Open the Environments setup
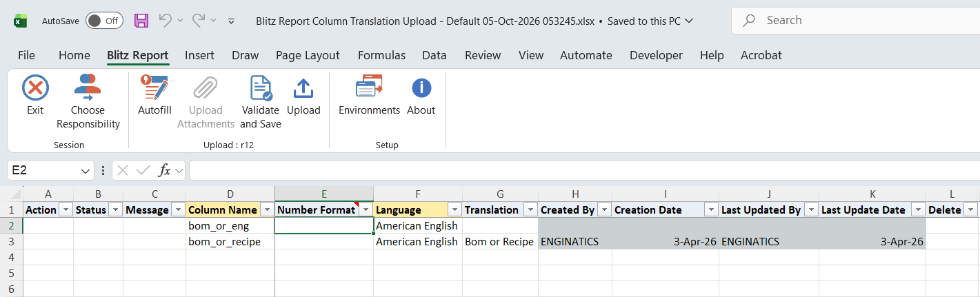Screen dimensions: 980x297 coord(369,96)
